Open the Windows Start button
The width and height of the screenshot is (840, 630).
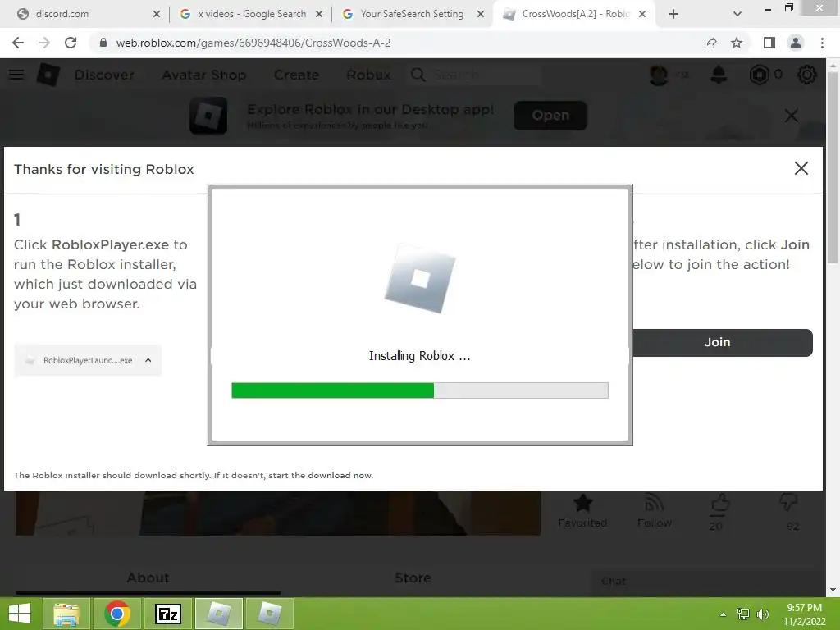pyautogui.click(x=20, y=614)
